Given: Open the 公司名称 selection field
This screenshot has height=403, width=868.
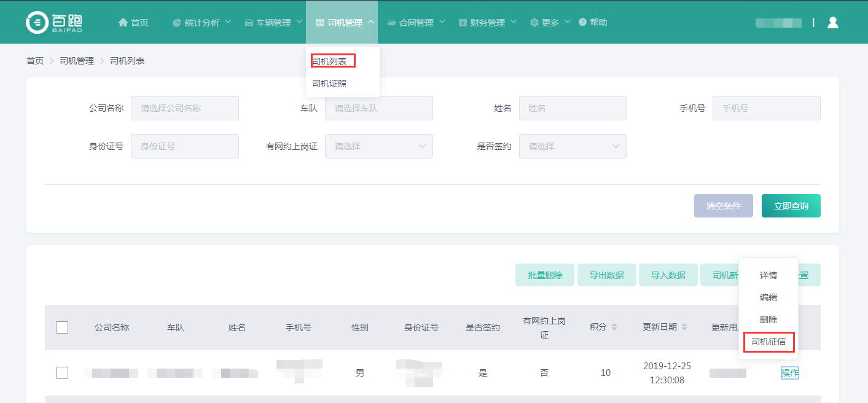Looking at the screenshot, I should click(x=184, y=108).
